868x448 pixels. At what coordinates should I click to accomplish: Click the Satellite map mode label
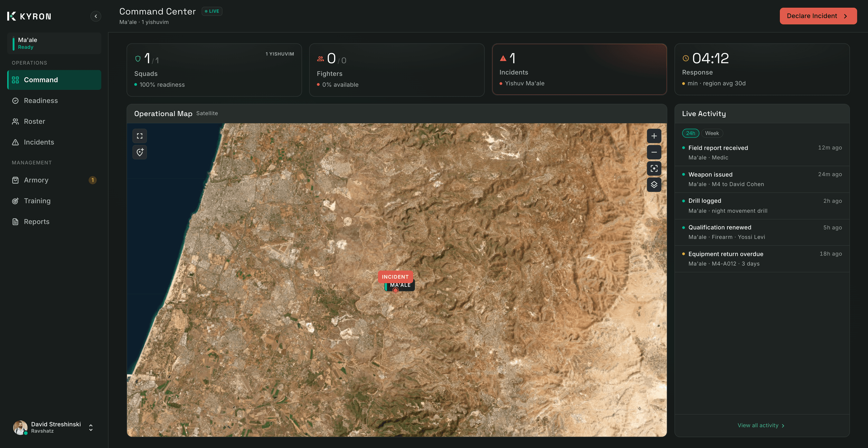(207, 113)
